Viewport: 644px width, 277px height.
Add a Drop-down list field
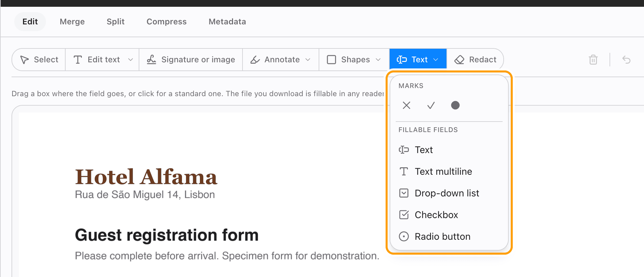449,193
